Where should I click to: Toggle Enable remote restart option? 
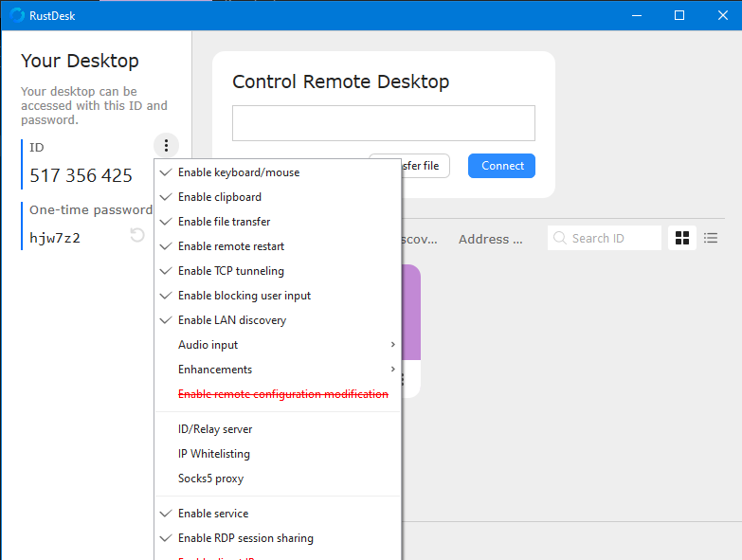click(278, 246)
